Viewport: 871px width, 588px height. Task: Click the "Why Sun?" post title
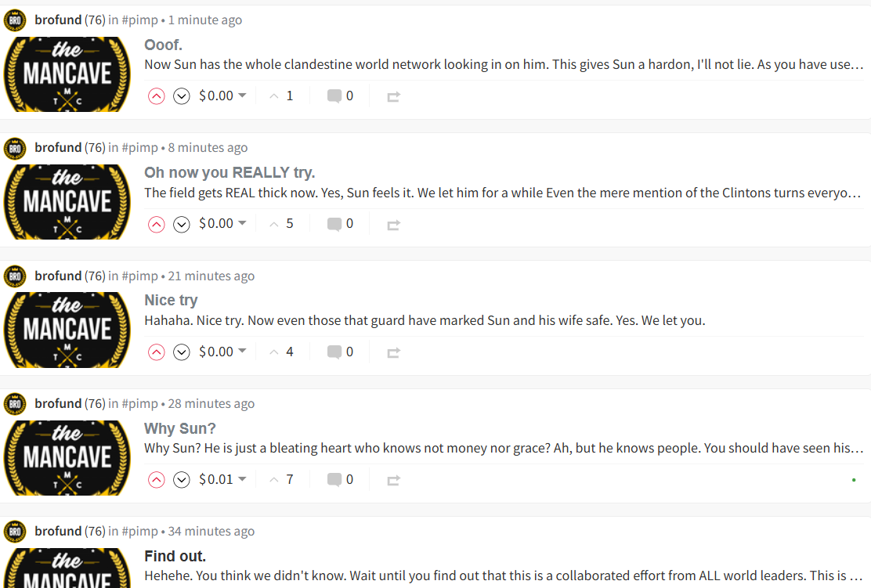pyautogui.click(x=179, y=428)
